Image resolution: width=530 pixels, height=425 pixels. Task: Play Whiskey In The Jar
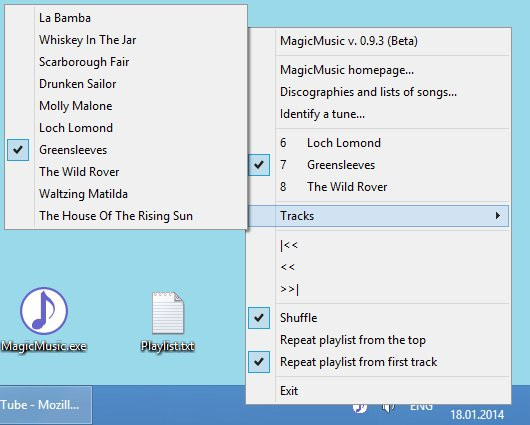(x=125, y=40)
